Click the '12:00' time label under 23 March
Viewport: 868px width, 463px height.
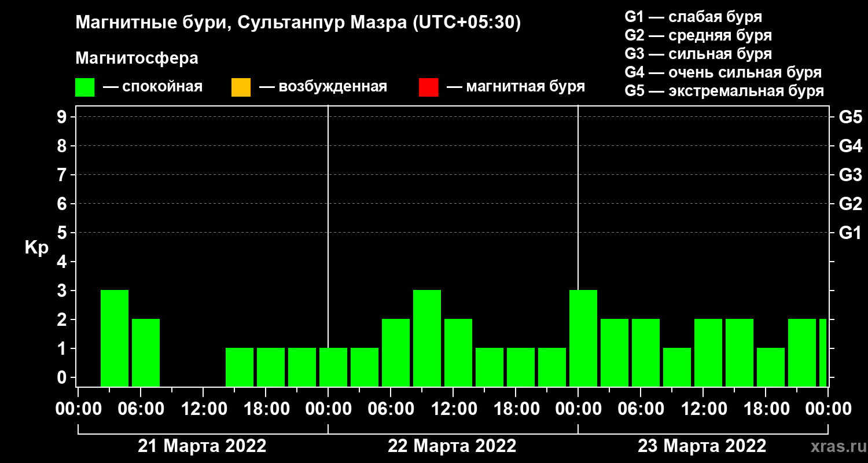click(703, 409)
